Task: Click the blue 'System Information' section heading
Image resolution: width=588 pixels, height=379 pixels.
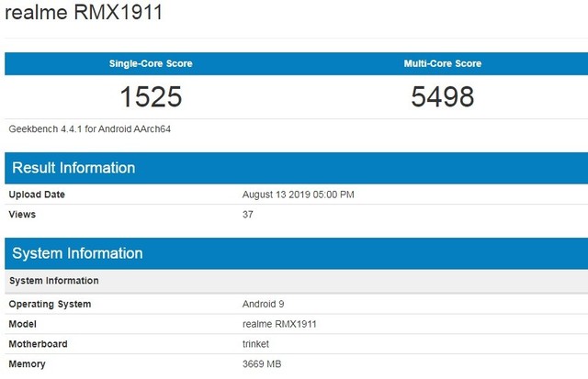Action: click(77, 253)
